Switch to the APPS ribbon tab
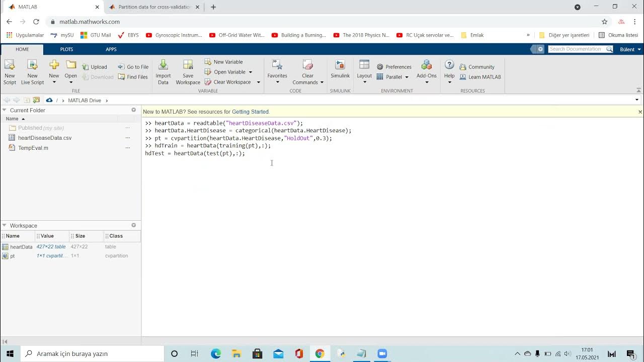The height and width of the screenshot is (362, 644). coord(111,49)
